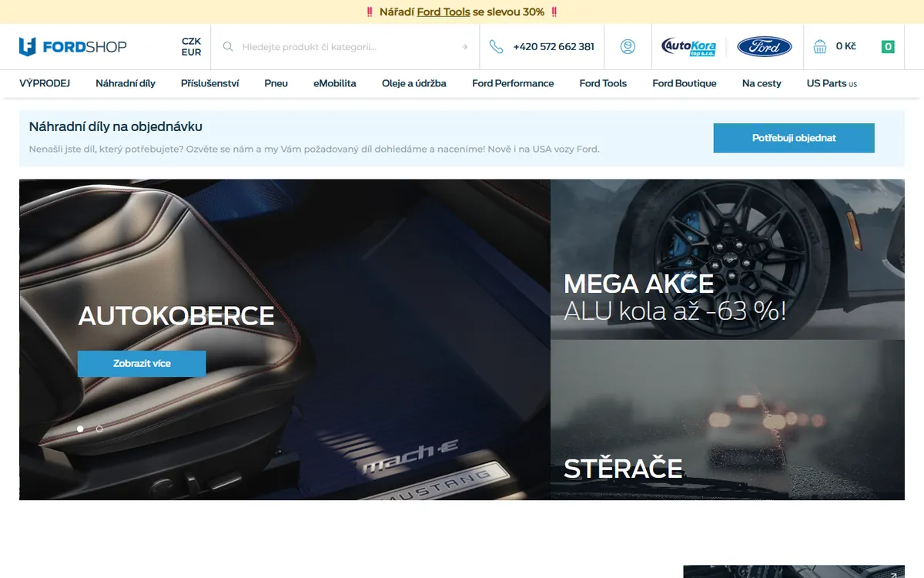Open the US Parts menu
The height and width of the screenshot is (578, 924).
point(832,83)
